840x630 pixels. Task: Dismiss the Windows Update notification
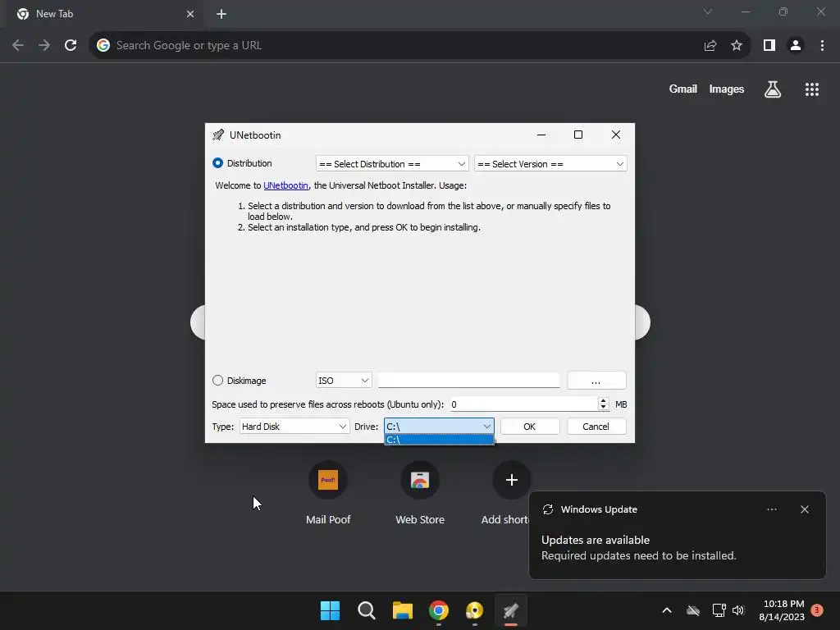(805, 509)
